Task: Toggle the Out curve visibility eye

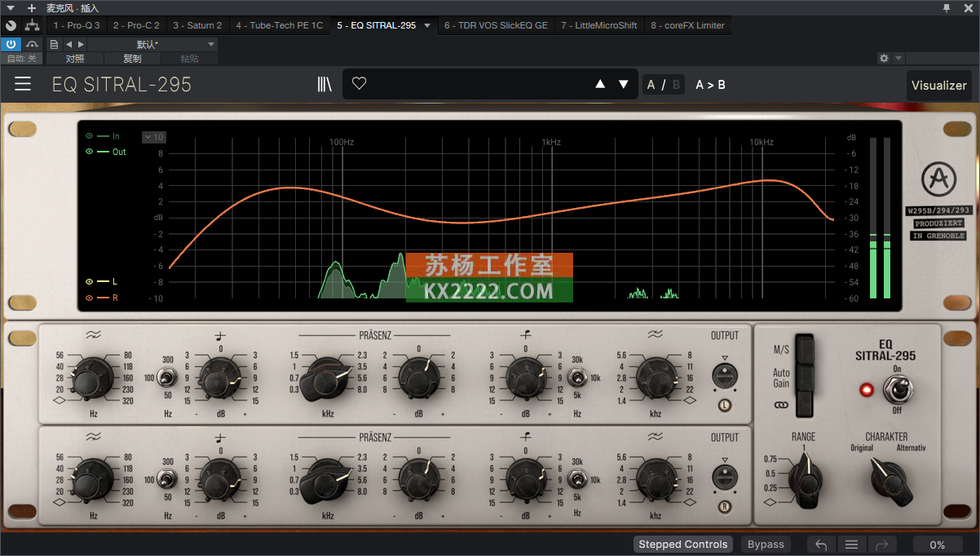Action: coord(90,152)
